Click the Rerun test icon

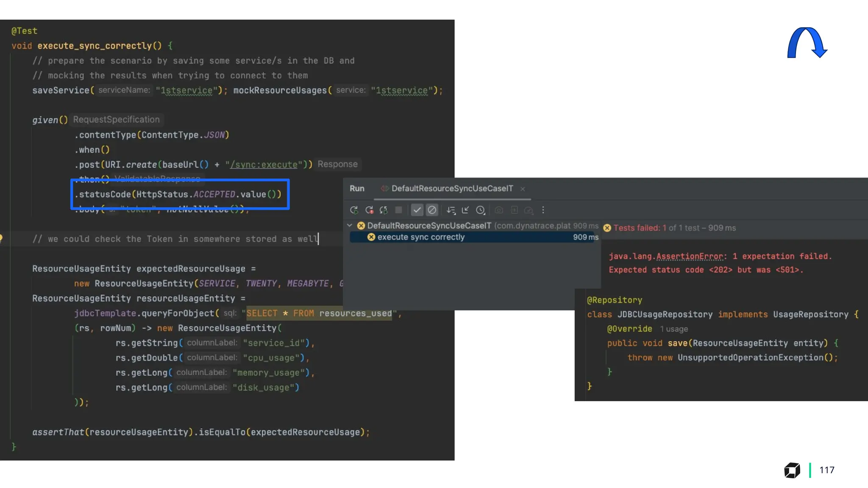pyautogui.click(x=354, y=210)
